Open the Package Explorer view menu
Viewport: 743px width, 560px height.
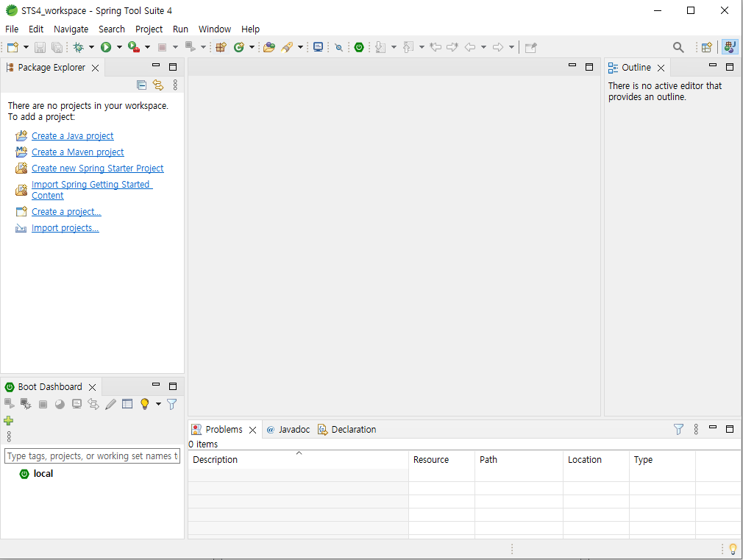pos(175,85)
